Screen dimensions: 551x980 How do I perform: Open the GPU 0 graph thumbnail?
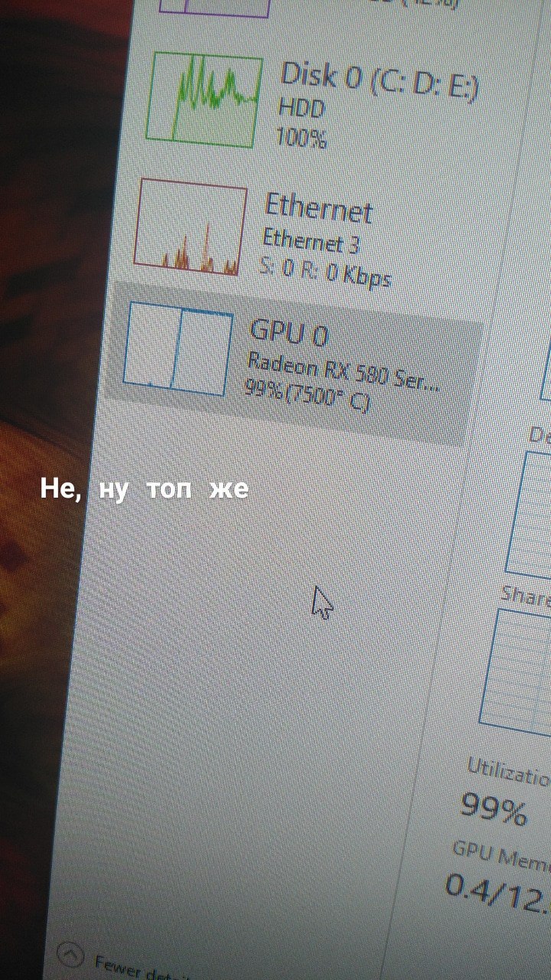(x=178, y=348)
